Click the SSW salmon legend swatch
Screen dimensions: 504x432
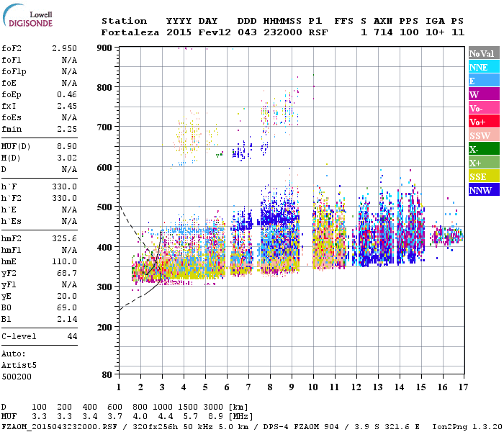click(x=484, y=135)
